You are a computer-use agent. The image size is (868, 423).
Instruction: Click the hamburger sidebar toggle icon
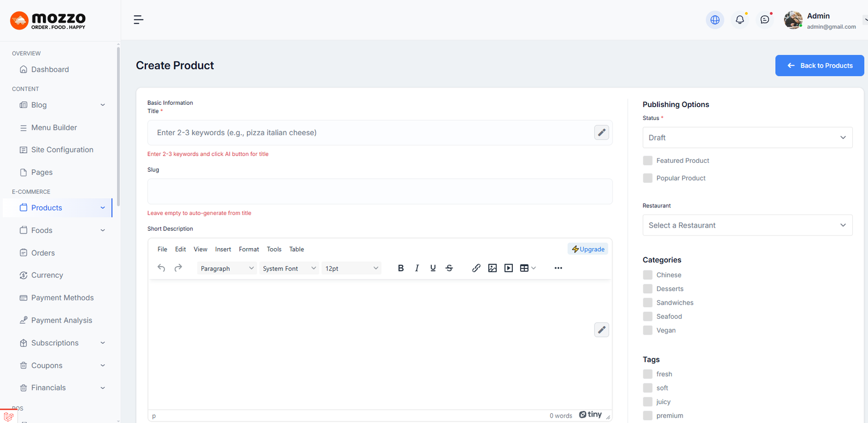coord(138,20)
